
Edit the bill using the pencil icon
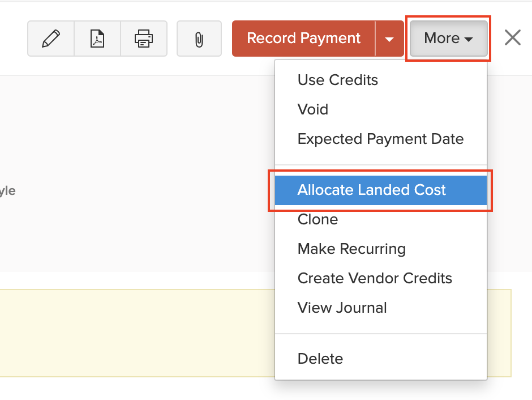pyautogui.click(x=50, y=38)
